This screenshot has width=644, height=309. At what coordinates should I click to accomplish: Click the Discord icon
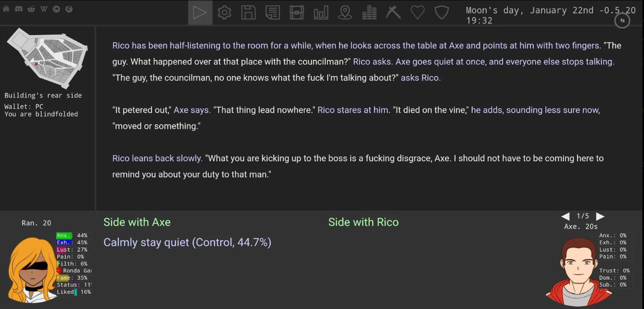point(19,9)
